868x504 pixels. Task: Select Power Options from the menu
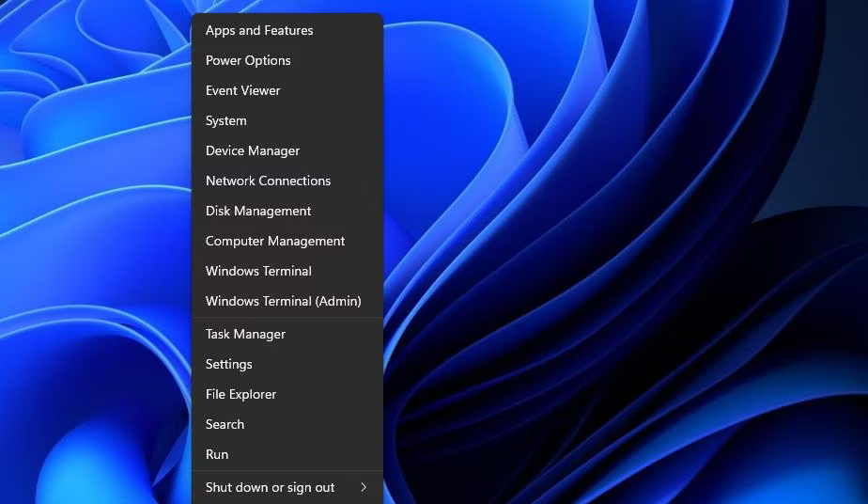[x=287, y=60]
